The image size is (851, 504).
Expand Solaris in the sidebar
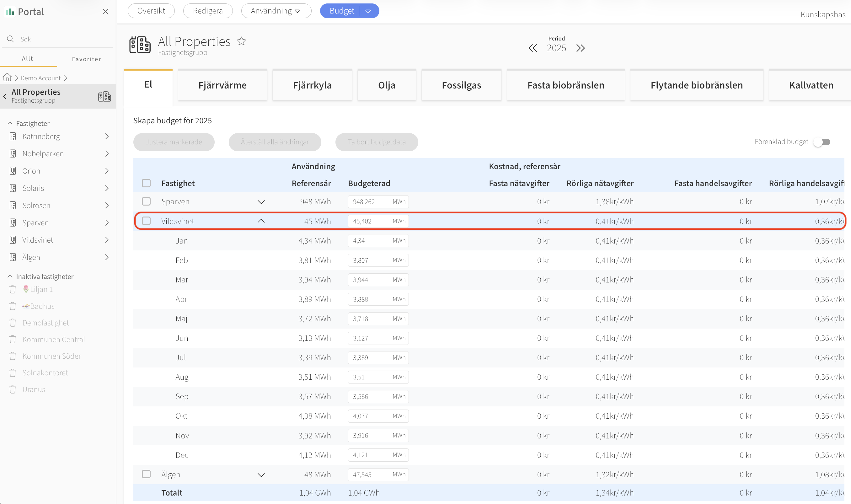click(x=107, y=188)
